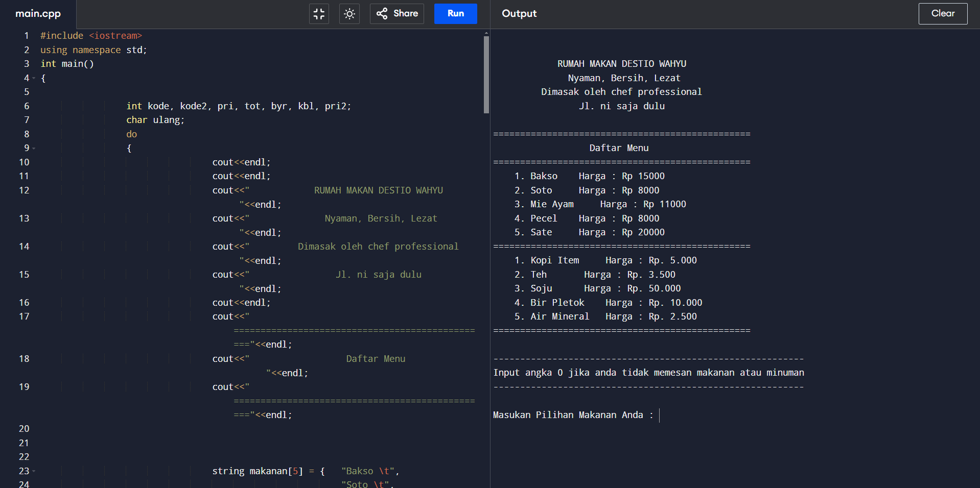Click the '5. Sate' output row
The width and height of the screenshot is (980, 488).
(x=590, y=232)
